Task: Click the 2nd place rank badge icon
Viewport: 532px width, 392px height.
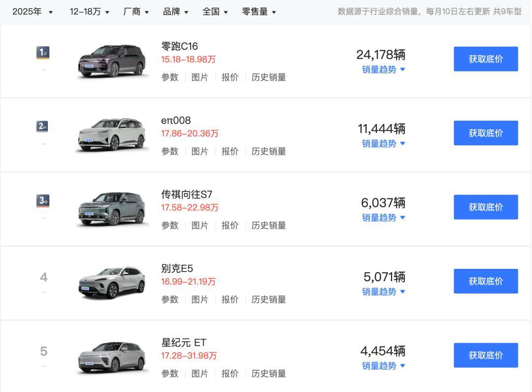Action: [43, 127]
